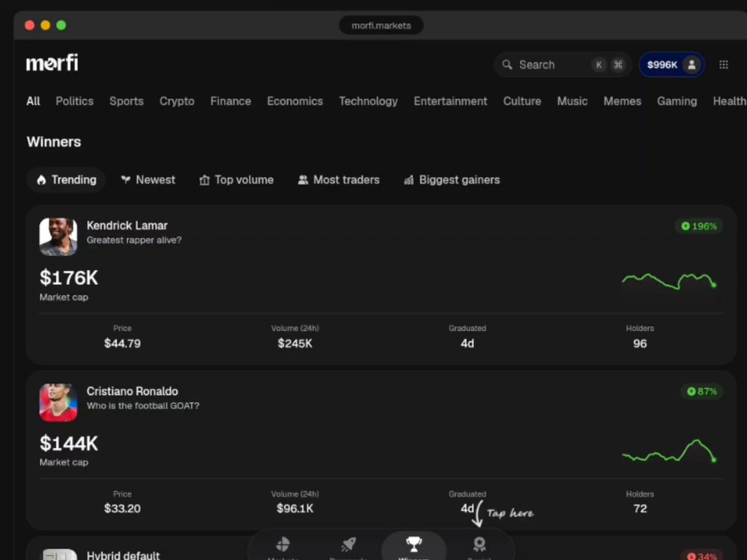
Task: Open the Memes category
Action: tap(622, 101)
